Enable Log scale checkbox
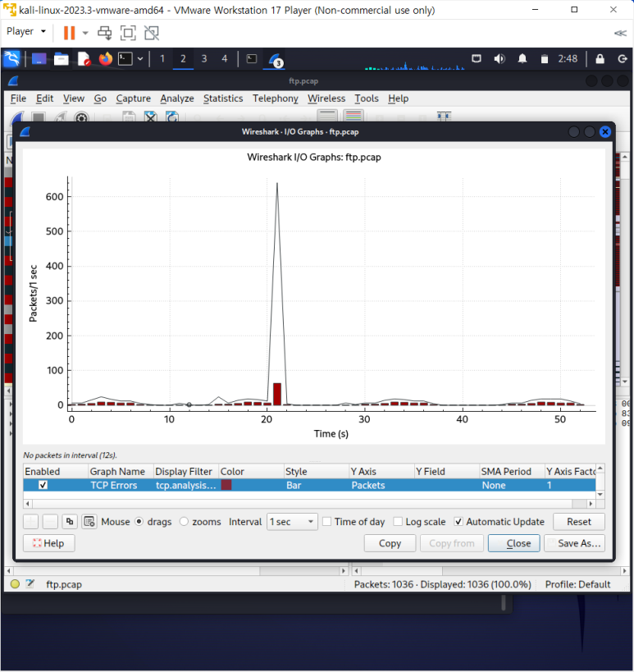This screenshot has width=634, height=672. (x=398, y=522)
